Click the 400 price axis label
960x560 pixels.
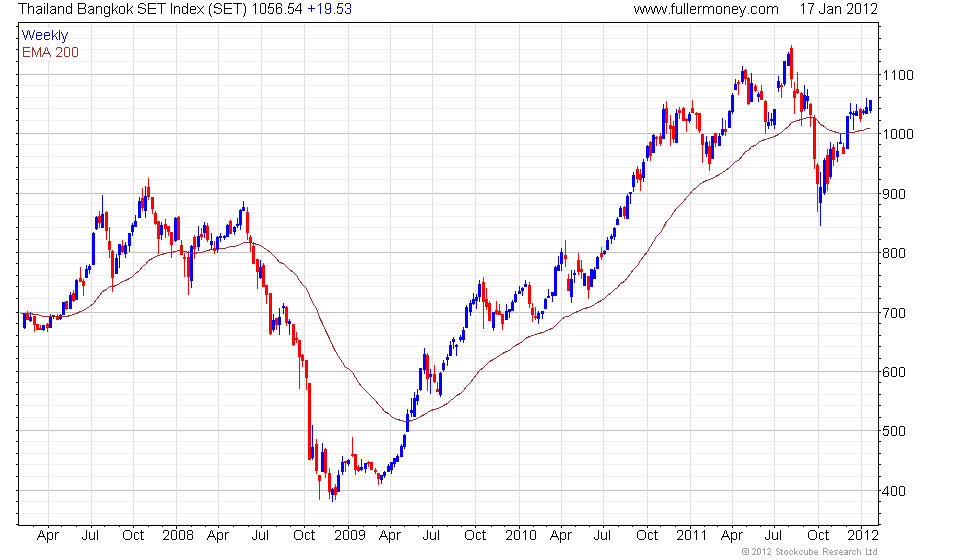(893, 491)
